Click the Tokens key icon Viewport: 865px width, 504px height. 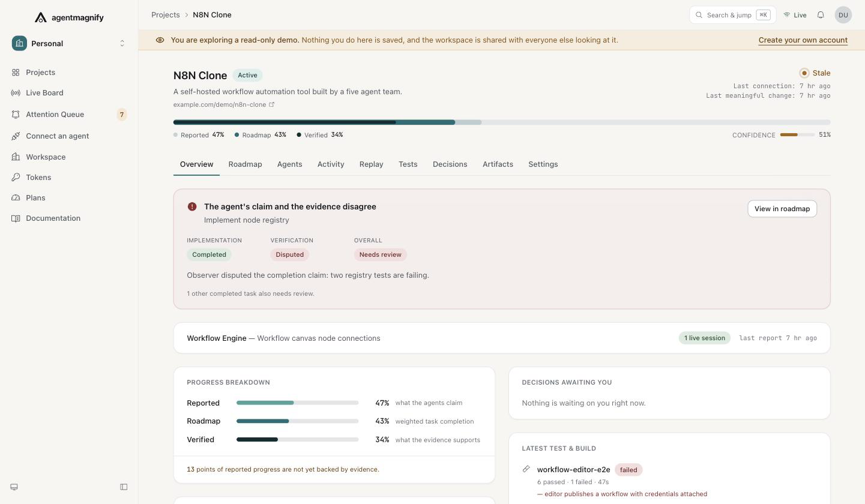coord(16,178)
